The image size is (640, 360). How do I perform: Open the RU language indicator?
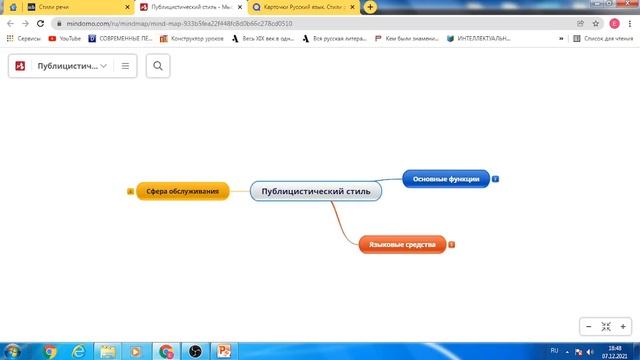tap(554, 351)
